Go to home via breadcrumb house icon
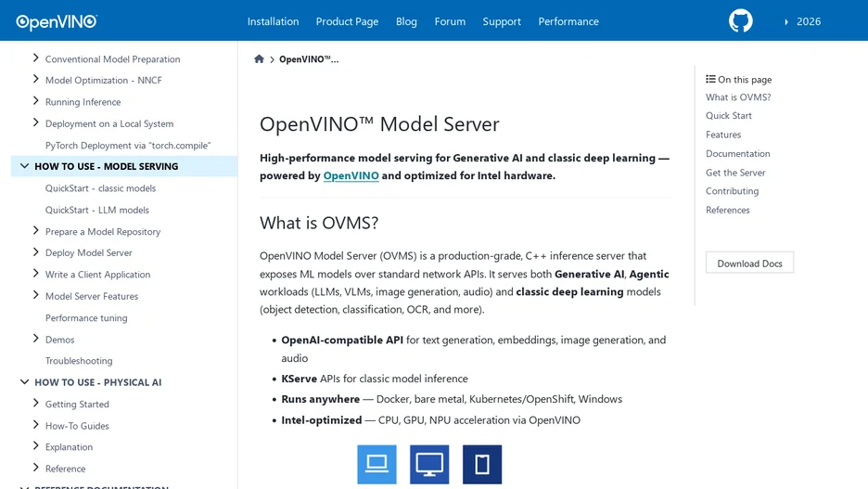 [259, 58]
